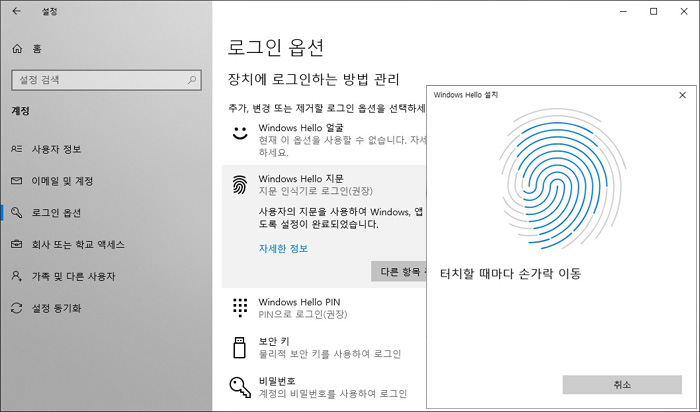
Task: Click the large fingerprint scan graphic
Action: (563, 186)
